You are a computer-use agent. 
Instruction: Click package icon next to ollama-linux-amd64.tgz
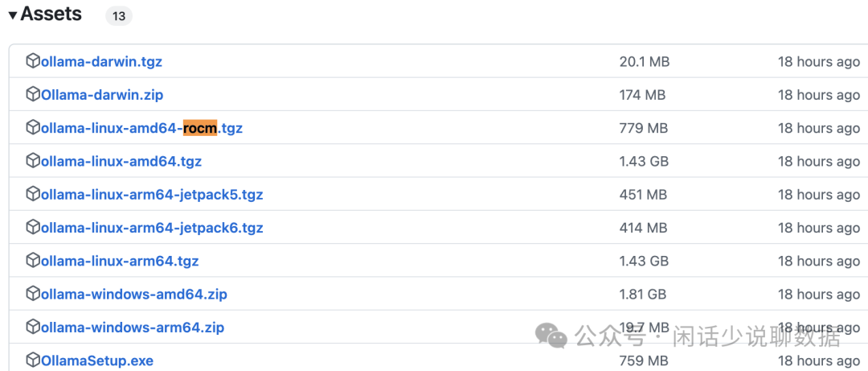33,161
